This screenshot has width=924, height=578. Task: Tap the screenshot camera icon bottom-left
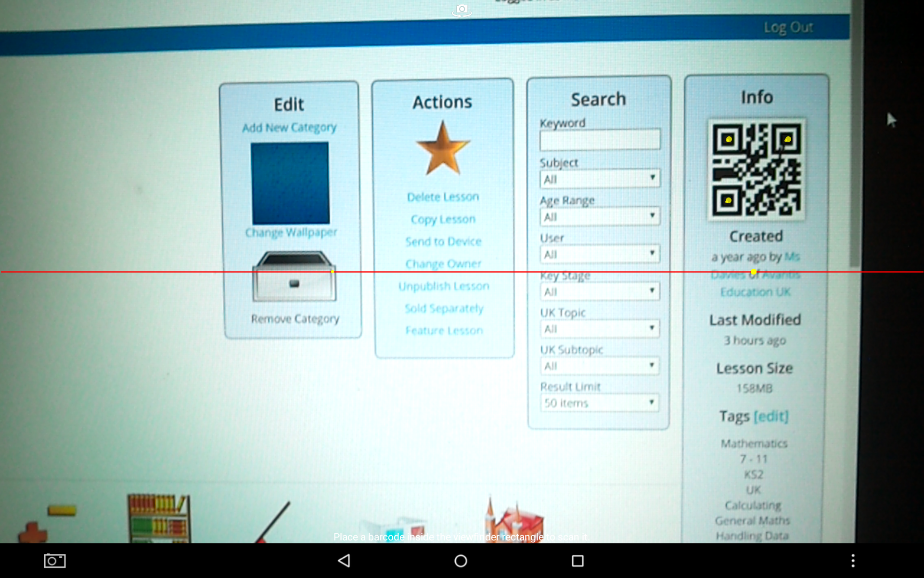pyautogui.click(x=55, y=560)
